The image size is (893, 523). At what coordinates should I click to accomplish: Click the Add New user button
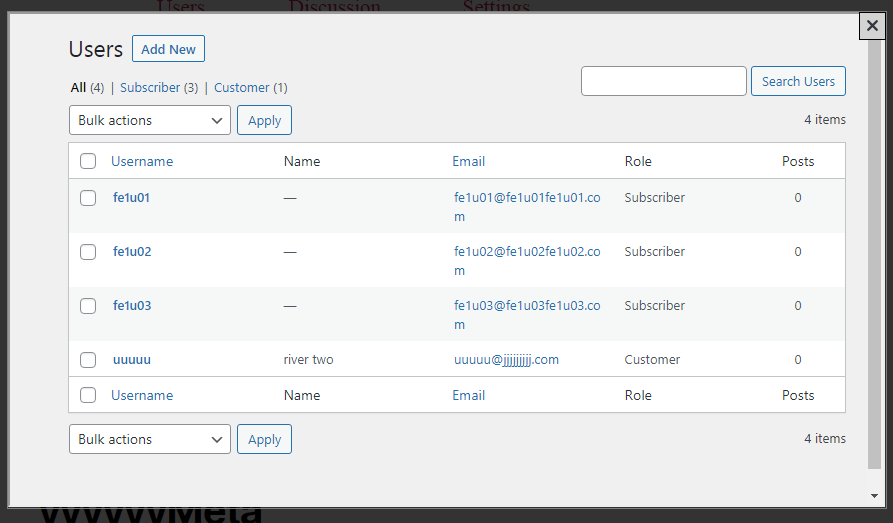pos(168,49)
